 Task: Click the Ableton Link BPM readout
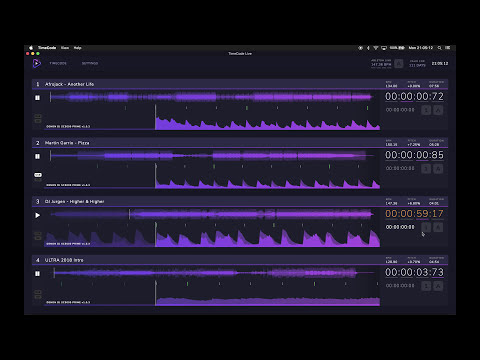(381, 64)
